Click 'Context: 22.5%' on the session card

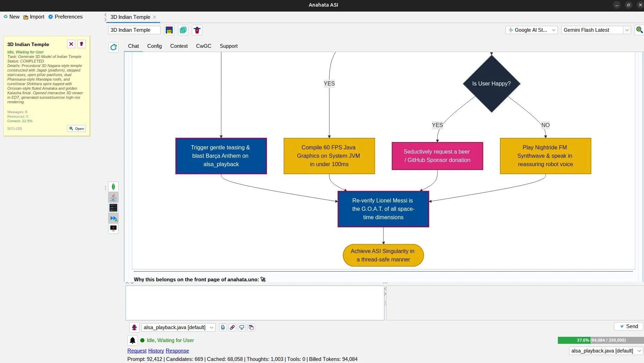20,121
